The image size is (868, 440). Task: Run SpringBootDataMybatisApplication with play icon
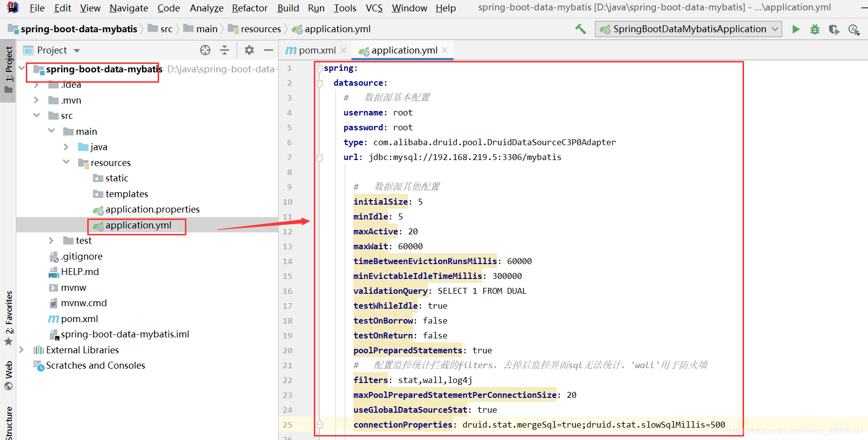(796, 29)
